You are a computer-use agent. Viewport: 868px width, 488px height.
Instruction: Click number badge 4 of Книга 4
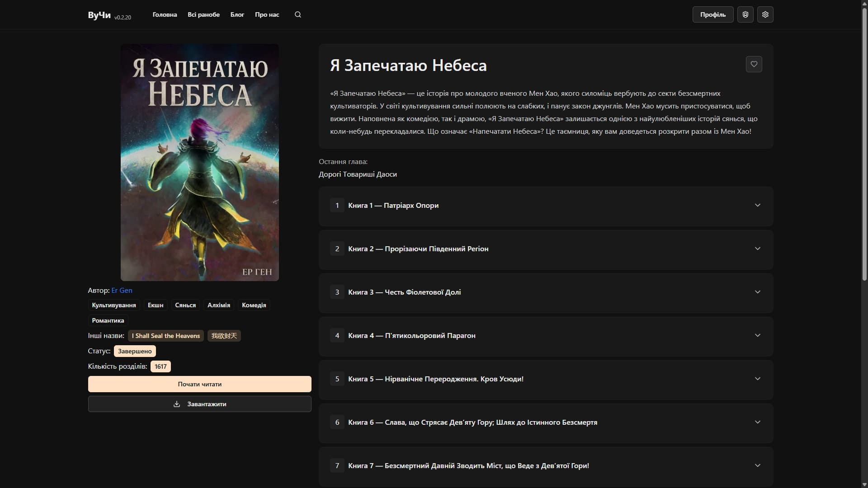tap(337, 335)
